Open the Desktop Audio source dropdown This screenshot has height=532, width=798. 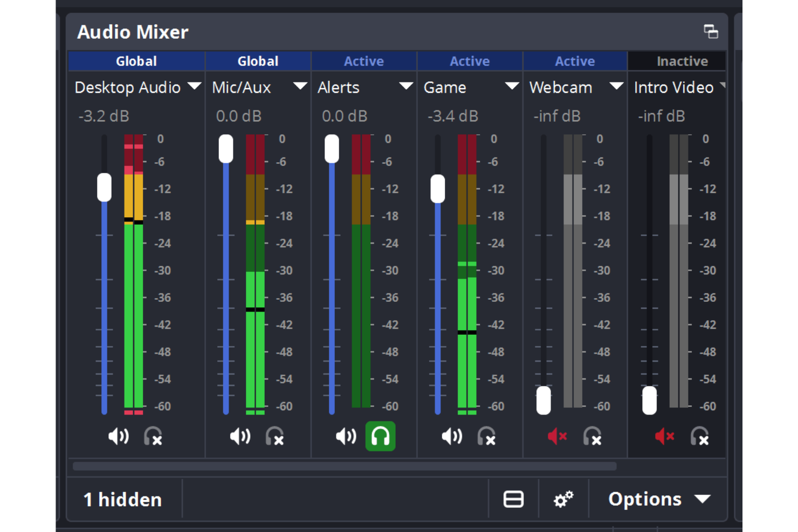coord(196,87)
